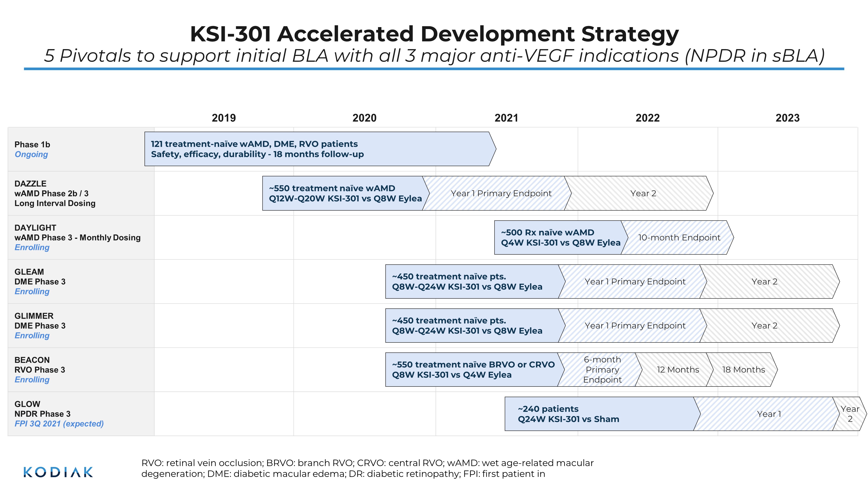Click DAZZLE row "Year 2" arrow segment
This screenshot has width=868, height=488.
(639, 193)
